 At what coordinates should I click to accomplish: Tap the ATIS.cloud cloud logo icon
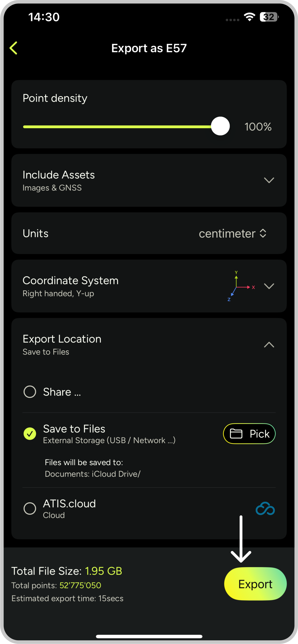click(265, 508)
